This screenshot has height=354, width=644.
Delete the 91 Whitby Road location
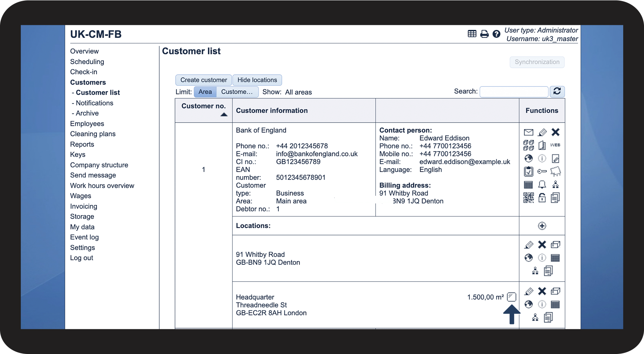click(x=542, y=245)
